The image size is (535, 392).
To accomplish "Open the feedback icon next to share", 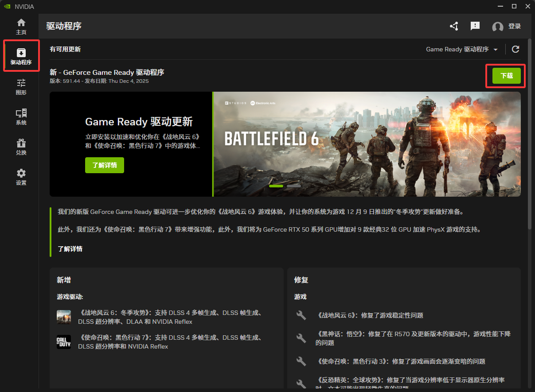I will tap(475, 26).
